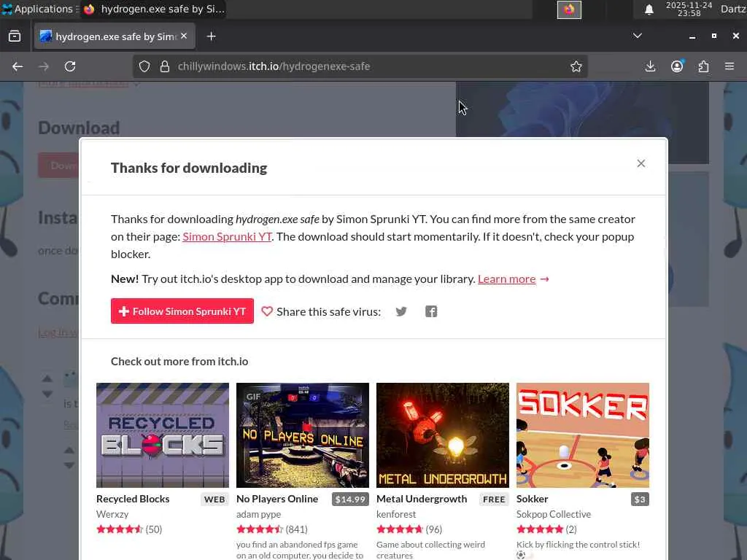Click FREE tag on Metal Undergrowth
747x560 pixels.
click(494, 499)
